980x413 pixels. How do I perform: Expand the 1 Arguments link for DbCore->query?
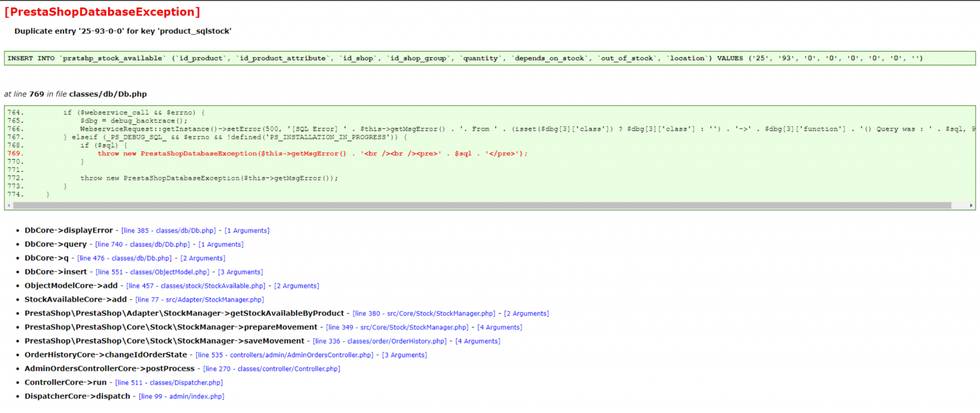pos(221,245)
